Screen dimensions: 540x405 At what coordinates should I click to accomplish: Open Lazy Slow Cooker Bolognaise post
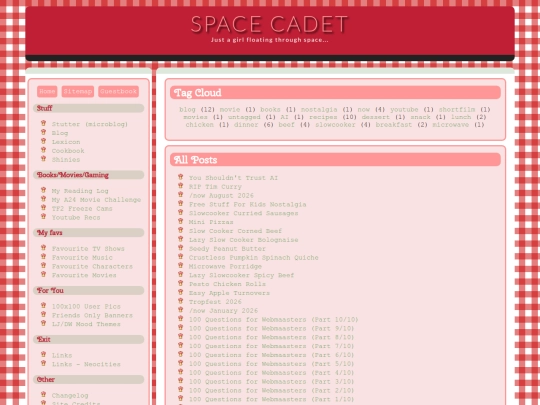pyautogui.click(x=243, y=240)
